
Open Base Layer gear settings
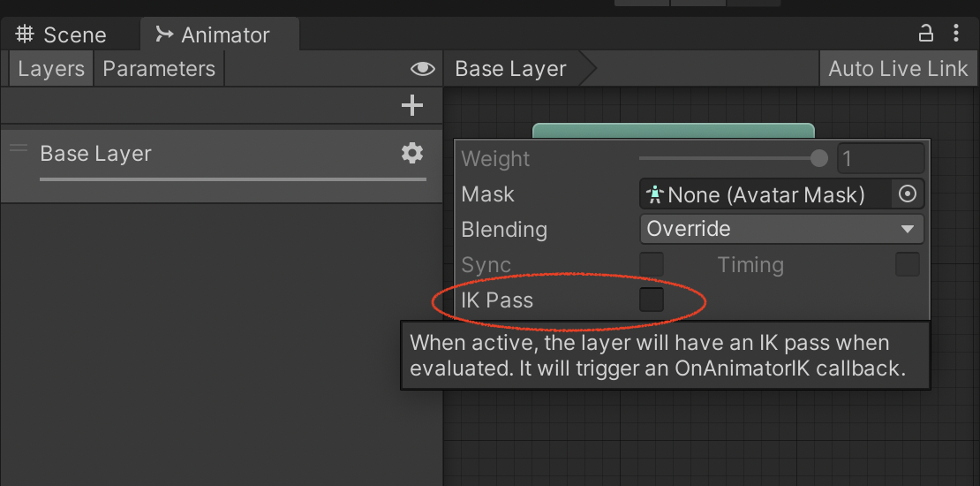pyautogui.click(x=412, y=154)
